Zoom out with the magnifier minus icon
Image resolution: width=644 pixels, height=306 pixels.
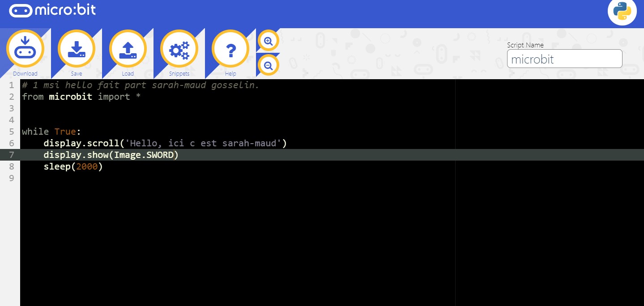pyautogui.click(x=269, y=65)
